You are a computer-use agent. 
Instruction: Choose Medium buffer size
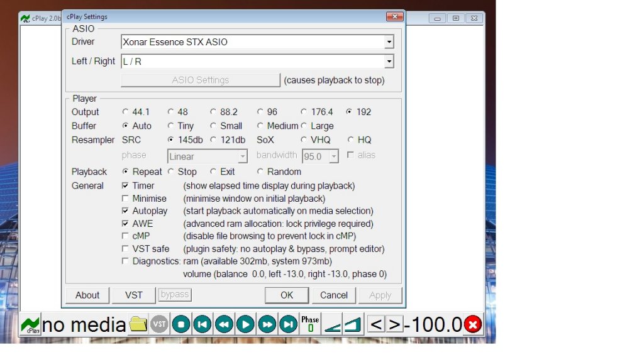[278, 126]
